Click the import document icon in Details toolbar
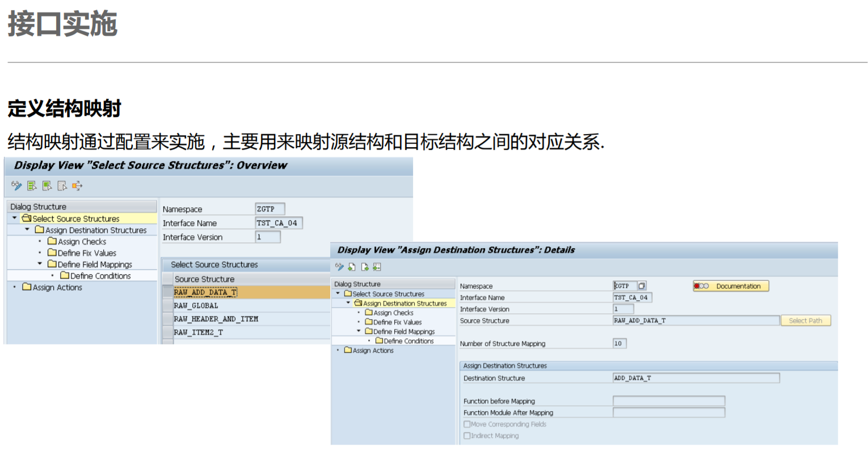This screenshot has height=452, width=868. tap(352, 266)
